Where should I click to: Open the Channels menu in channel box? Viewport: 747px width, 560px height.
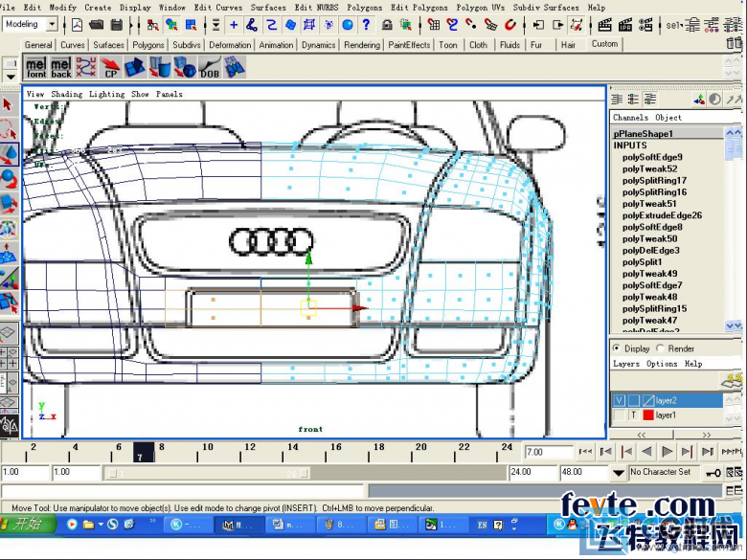click(x=630, y=117)
